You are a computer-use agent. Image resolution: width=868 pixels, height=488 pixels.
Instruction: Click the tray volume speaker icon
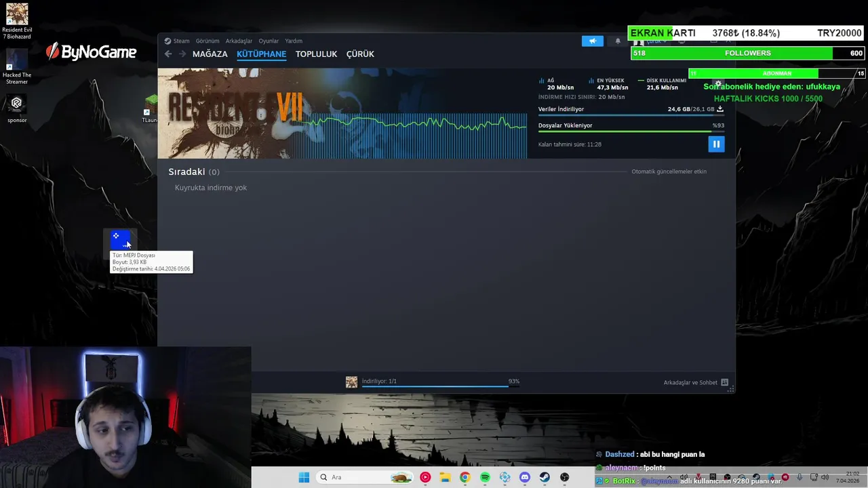825,477
